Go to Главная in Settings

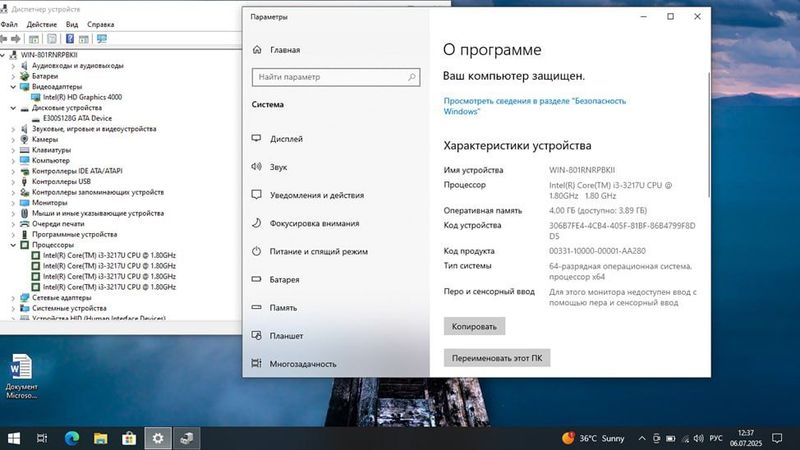pos(285,49)
